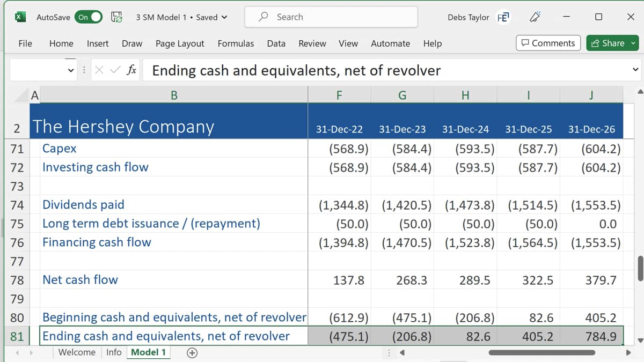Click the horizontal scroll left arrow
Image resolution: width=644 pixels, height=362 pixels.
(401, 352)
